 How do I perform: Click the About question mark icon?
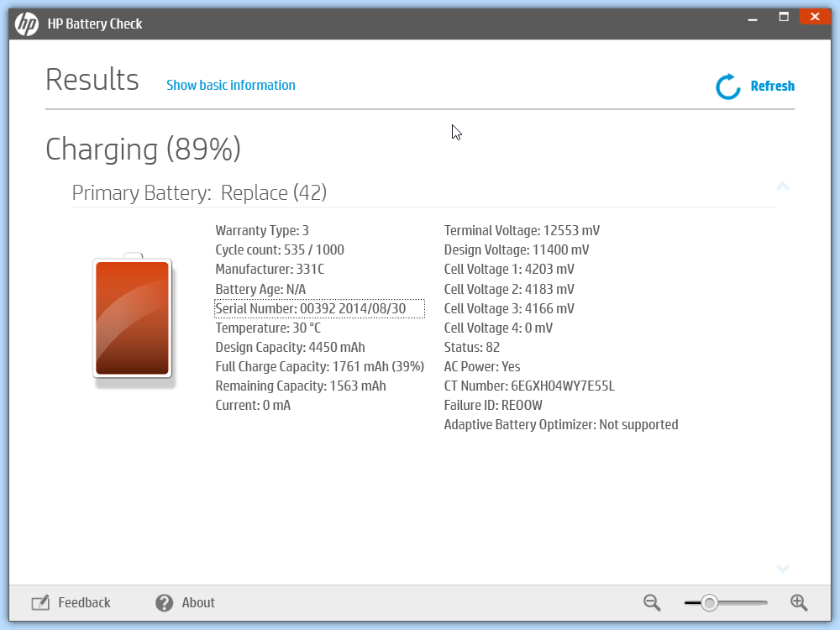[165, 602]
